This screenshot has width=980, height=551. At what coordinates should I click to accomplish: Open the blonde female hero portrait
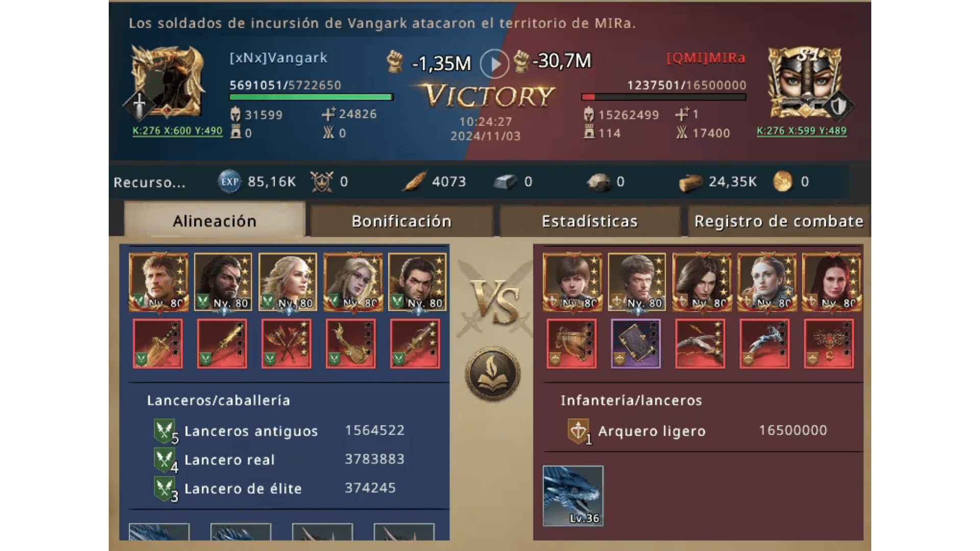[x=288, y=282]
